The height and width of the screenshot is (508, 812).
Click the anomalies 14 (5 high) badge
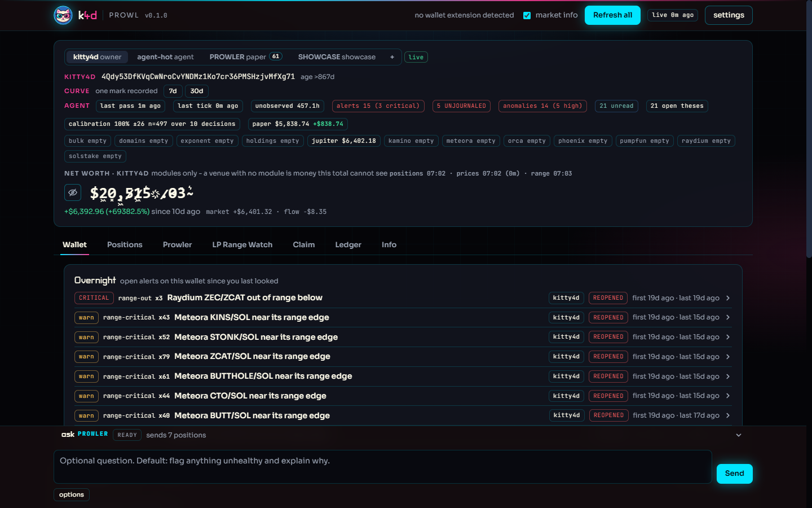pos(542,106)
